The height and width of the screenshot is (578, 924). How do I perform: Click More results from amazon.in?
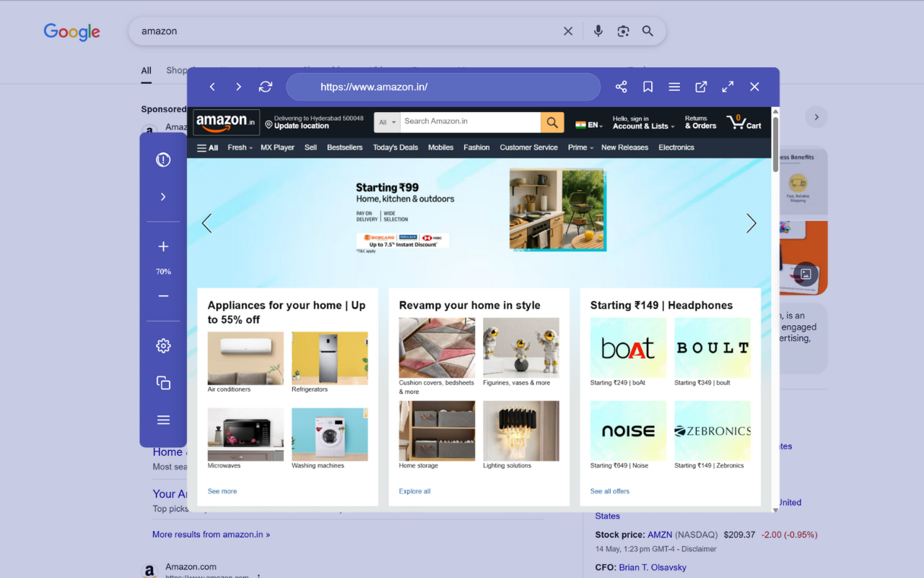point(211,535)
